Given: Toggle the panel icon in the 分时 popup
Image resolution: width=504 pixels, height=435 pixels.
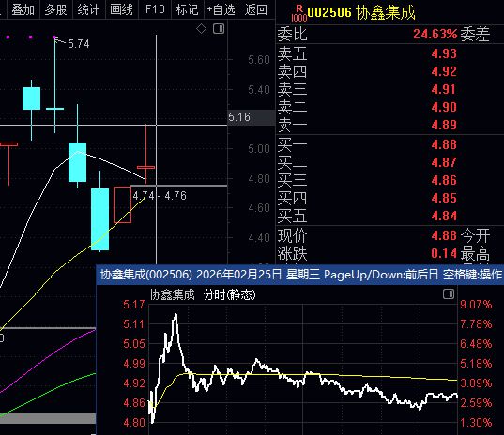Looking at the screenshot, I should (449, 293).
